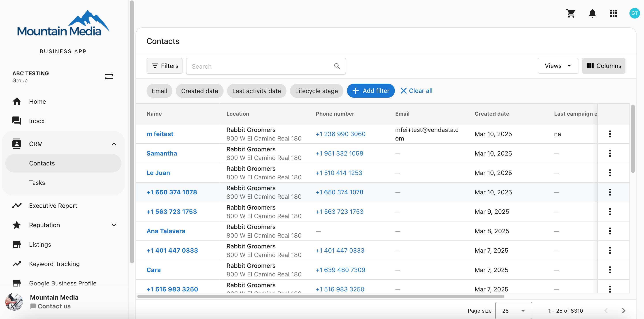The width and height of the screenshot is (644, 319).
Task: Expand the Reputation menu section
Action: (114, 225)
